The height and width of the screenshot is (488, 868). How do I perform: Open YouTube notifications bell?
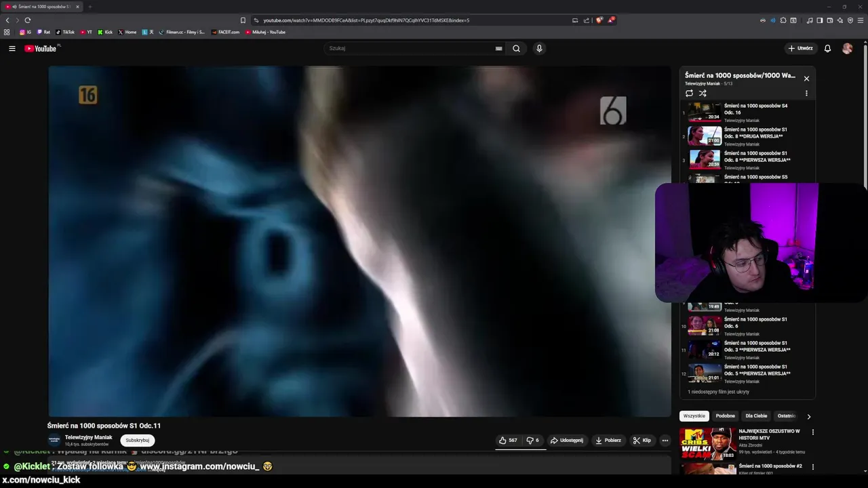(827, 48)
